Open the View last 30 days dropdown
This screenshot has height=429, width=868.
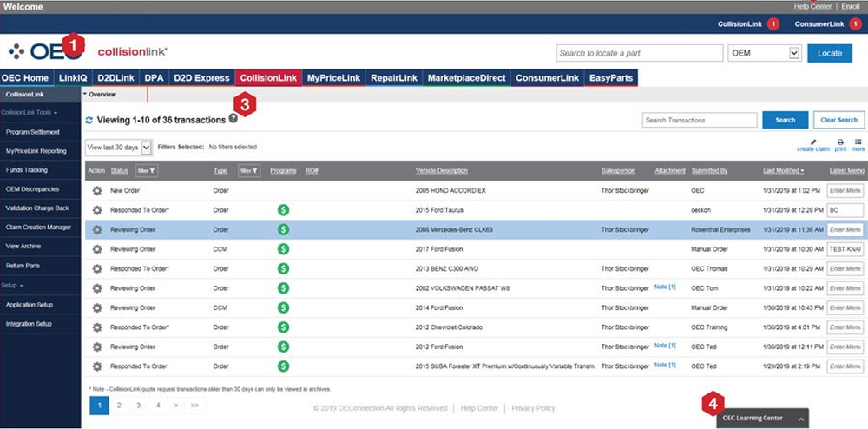[x=119, y=148]
